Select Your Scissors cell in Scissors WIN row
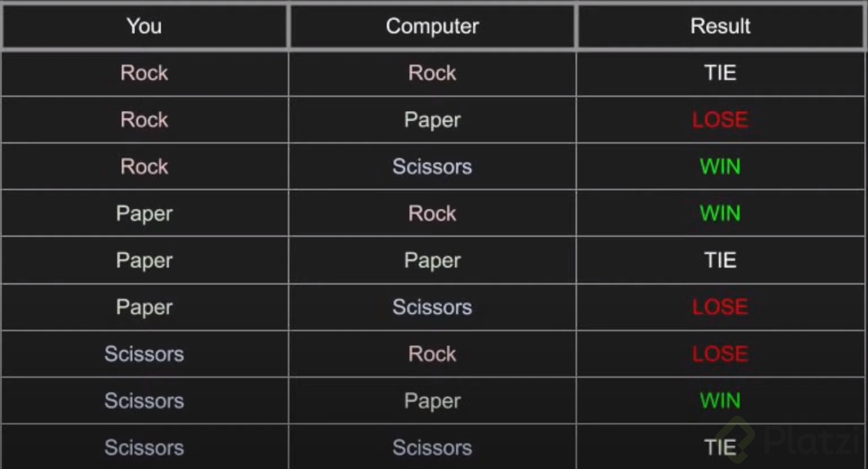868x469 pixels. coord(144,401)
